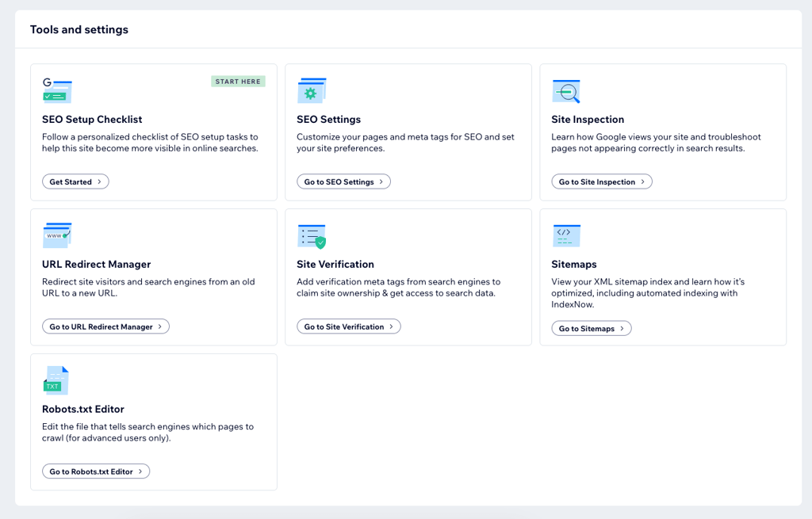Open Go to Sitemaps button
The height and width of the screenshot is (519, 812).
pos(592,329)
